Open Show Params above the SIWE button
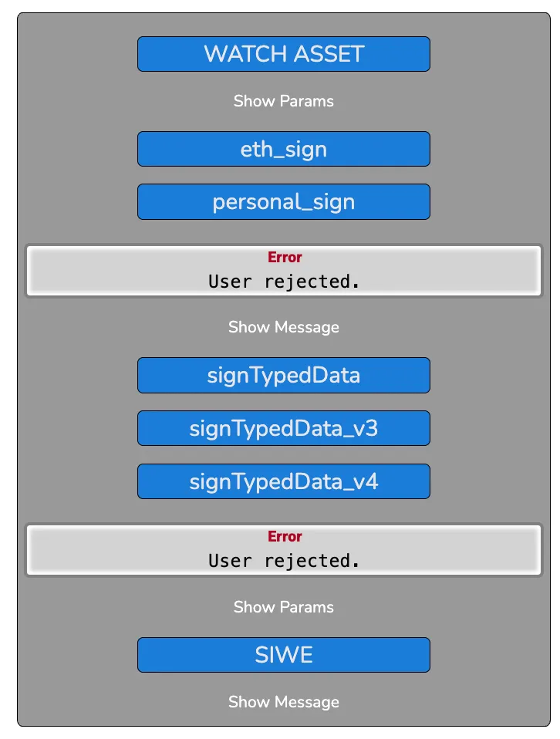The width and height of the screenshot is (560, 739). [x=283, y=607]
